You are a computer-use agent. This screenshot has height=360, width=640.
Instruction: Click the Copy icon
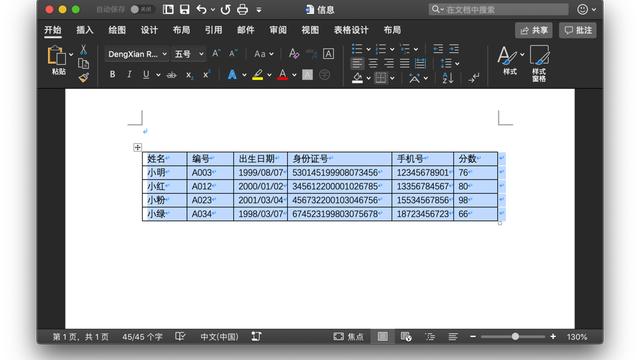(x=83, y=64)
